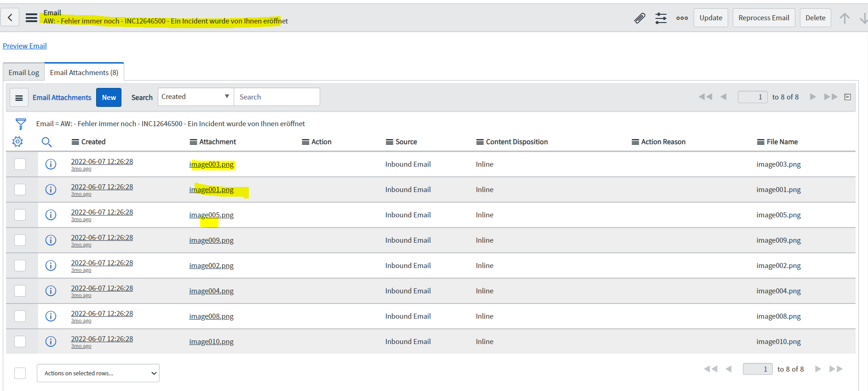Click the Update button
This screenshot has height=391, width=868.
pyautogui.click(x=711, y=18)
